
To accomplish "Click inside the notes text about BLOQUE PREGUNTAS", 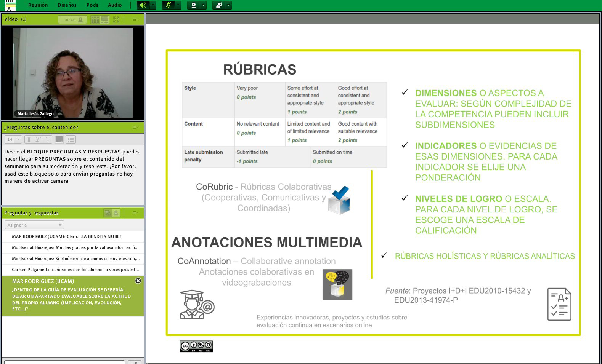I will point(72,166).
